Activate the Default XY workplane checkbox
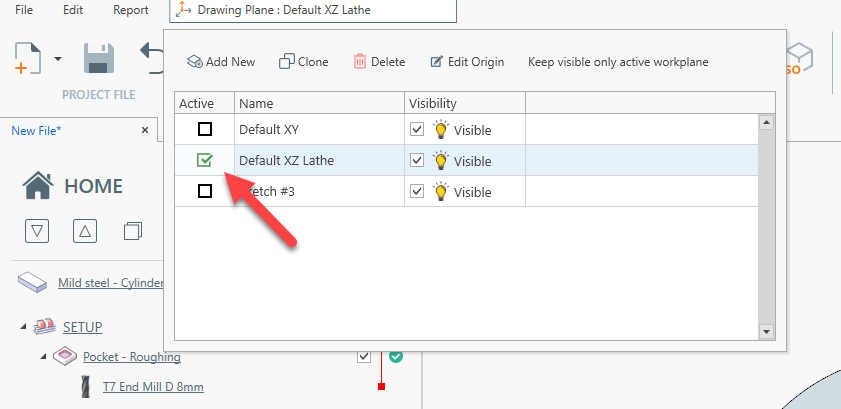This screenshot has width=841, height=409. coord(205,130)
